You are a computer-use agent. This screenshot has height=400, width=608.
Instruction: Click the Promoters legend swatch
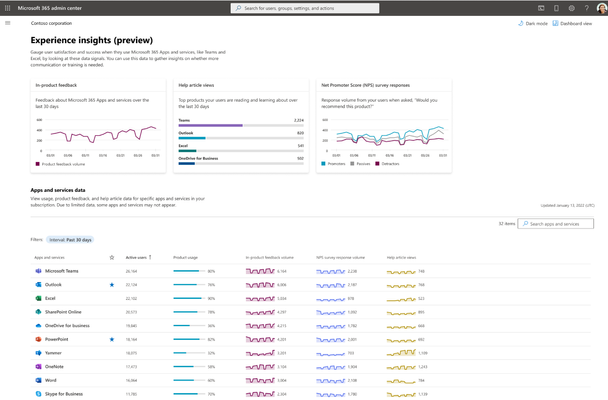323,164
